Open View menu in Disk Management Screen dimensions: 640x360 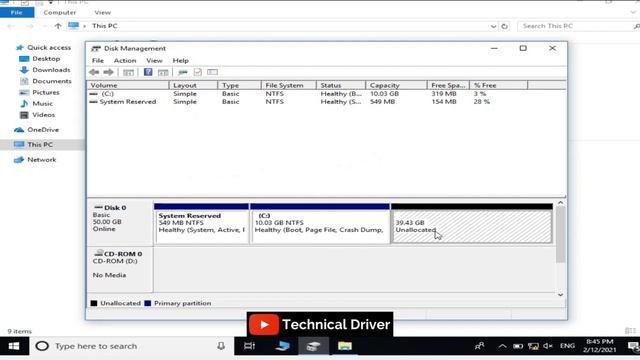click(x=154, y=60)
